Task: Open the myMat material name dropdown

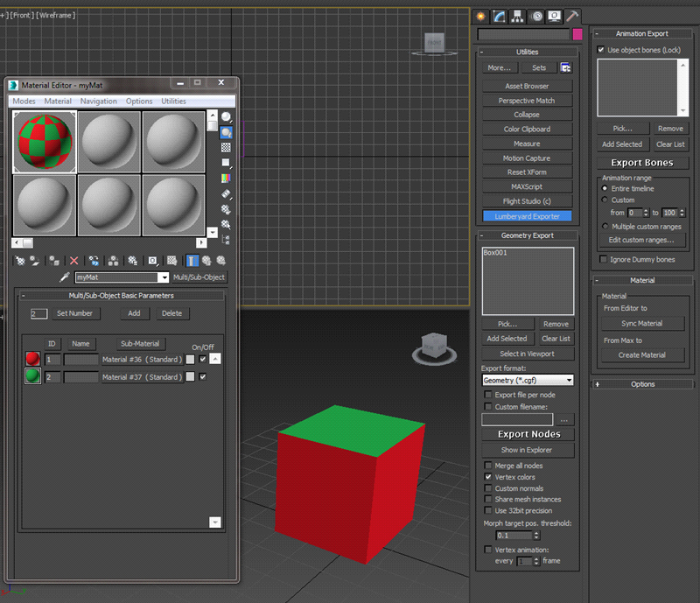Action: click(164, 277)
